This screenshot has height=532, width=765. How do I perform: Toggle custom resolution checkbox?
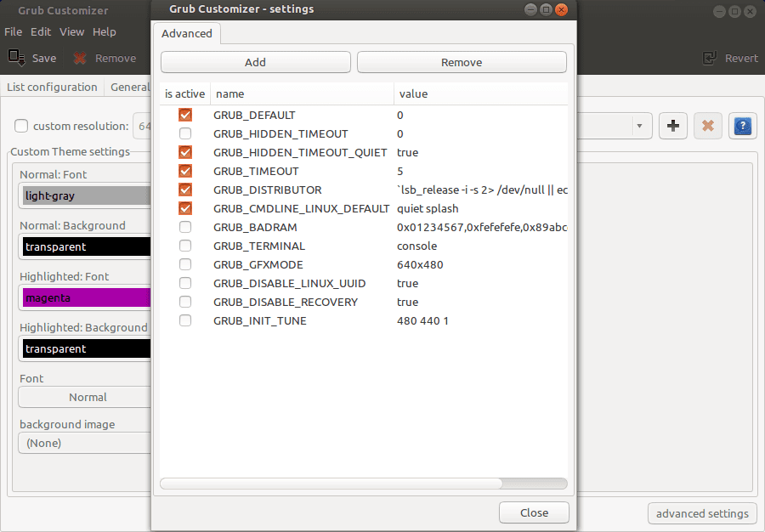[21, 126]
